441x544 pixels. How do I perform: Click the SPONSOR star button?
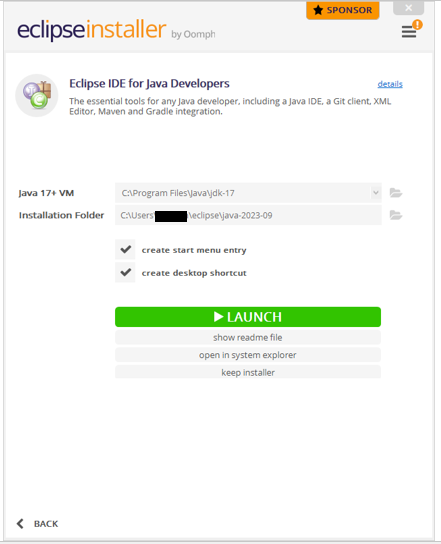point(342,10)
